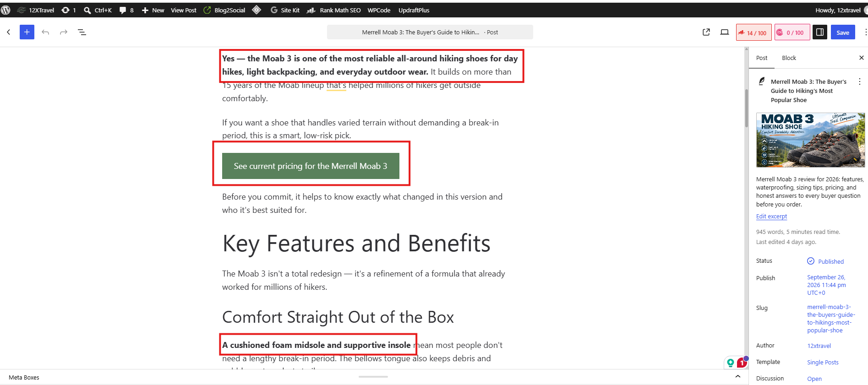Open the post title command bar
Viewport: 868px width, 385px height.
coord(430,32)
